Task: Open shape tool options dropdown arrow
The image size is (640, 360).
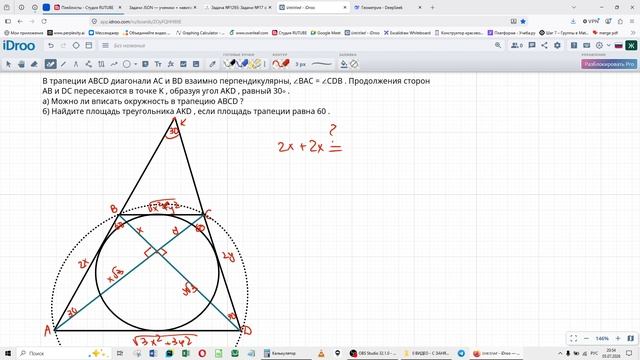Action: coord(136,64)
